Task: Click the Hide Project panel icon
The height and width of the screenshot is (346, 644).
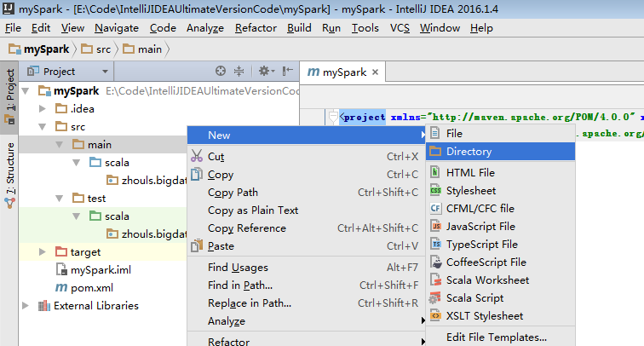Action: [288, 71]
